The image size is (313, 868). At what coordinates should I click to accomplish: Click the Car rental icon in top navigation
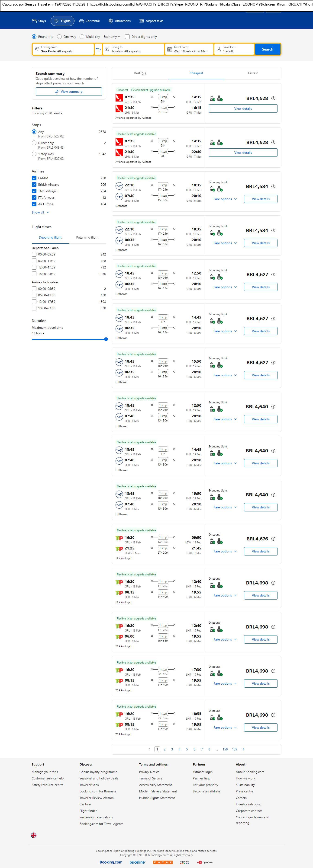[82, 21]
